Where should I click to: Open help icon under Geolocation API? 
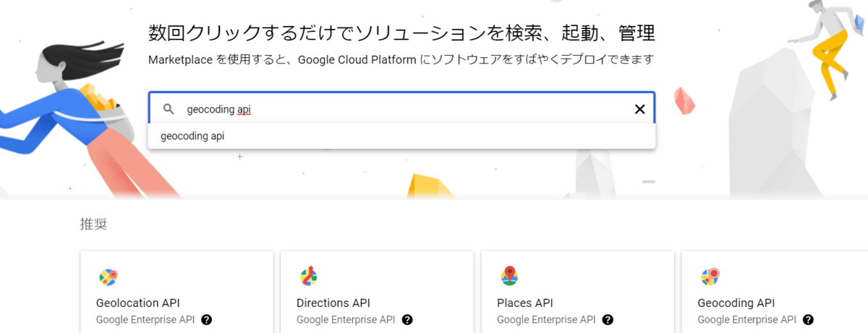(207, 319)
